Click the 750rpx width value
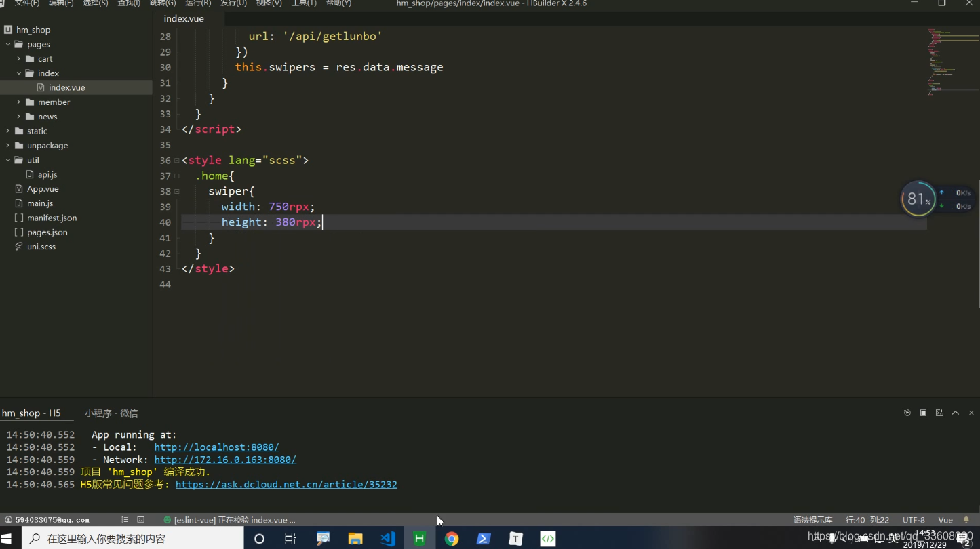Viewport: 980px width, 549px height. [289, 207]
